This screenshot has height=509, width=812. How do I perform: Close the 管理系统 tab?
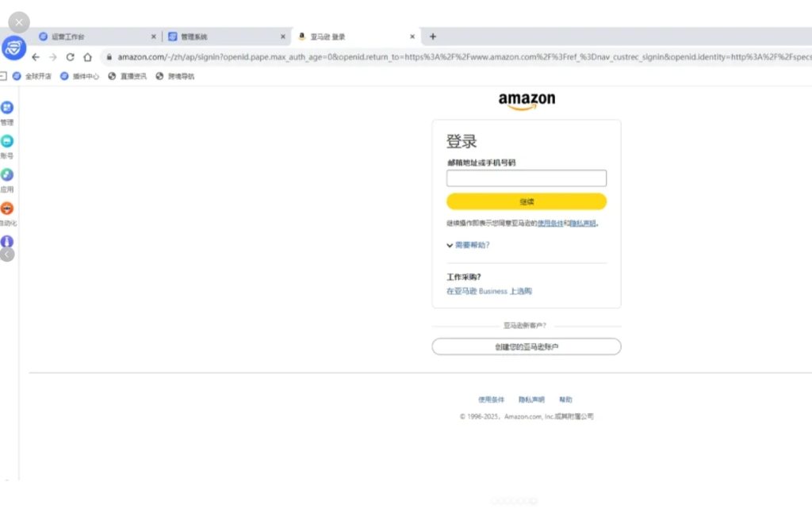click(283, 36)
